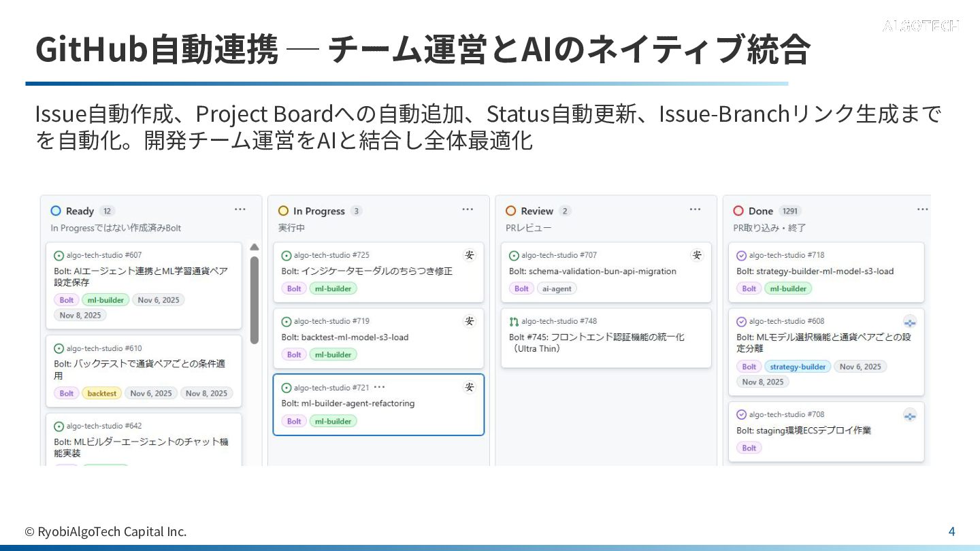Click the backtest label on card #610

102,393
